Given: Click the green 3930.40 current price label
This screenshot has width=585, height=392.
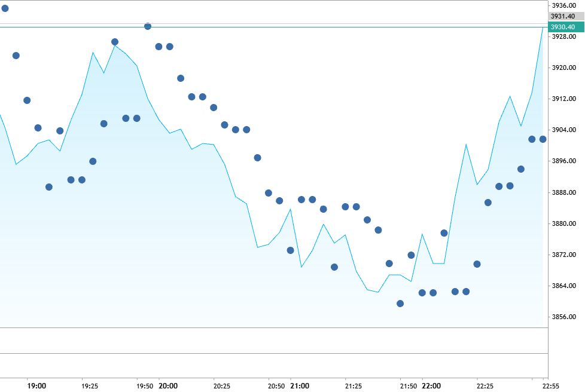Looking at the screenshot, I should tap(562, 27).
